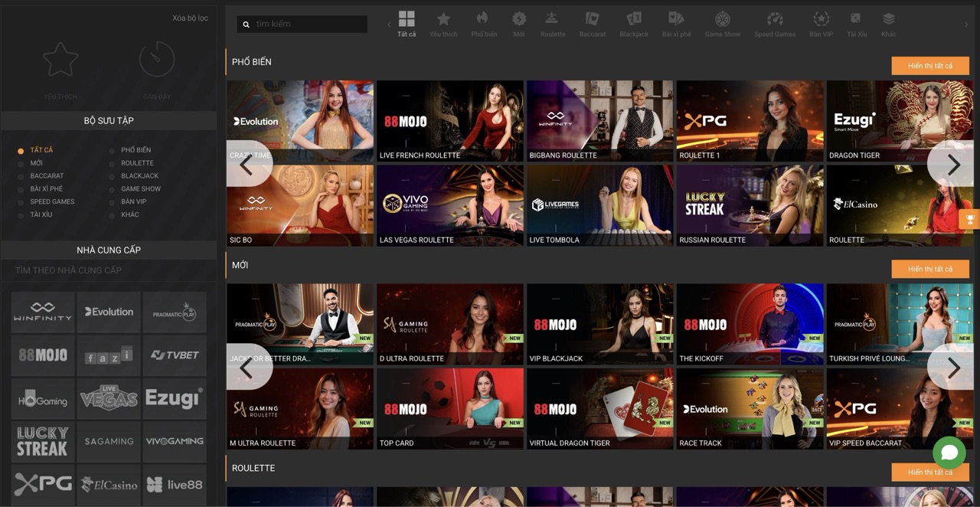980x507 pixels.
Task: Select the TÀI XỈU collection filter option
Action: coord(41,214)
